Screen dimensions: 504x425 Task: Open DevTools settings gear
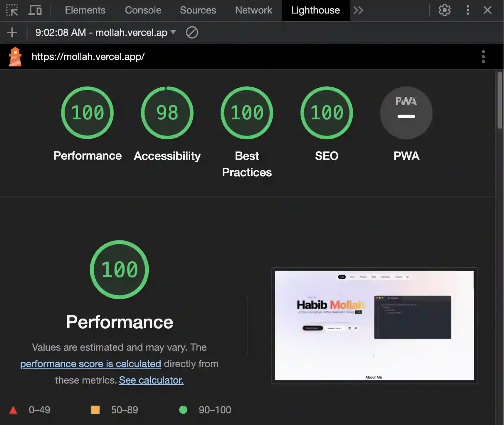pyautogui.click(x=444, y=10)
